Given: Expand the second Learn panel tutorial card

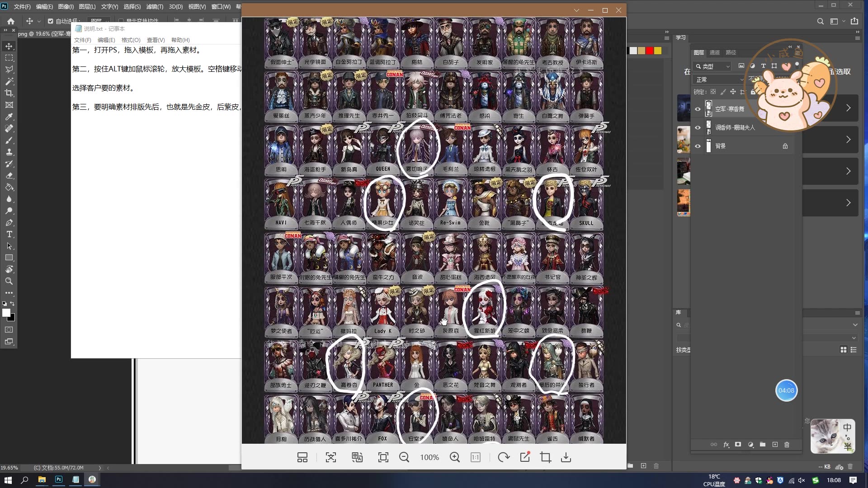Looking at the screenshot, I should [x=848, y=140].
